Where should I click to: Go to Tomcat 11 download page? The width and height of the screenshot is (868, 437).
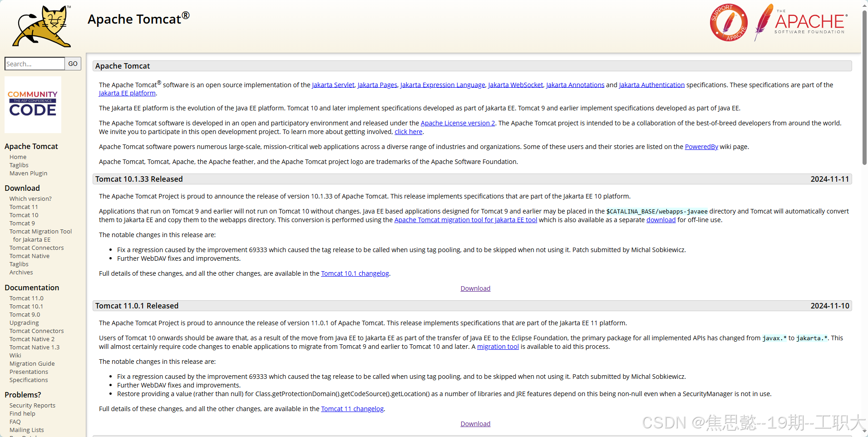coord(24,207)
